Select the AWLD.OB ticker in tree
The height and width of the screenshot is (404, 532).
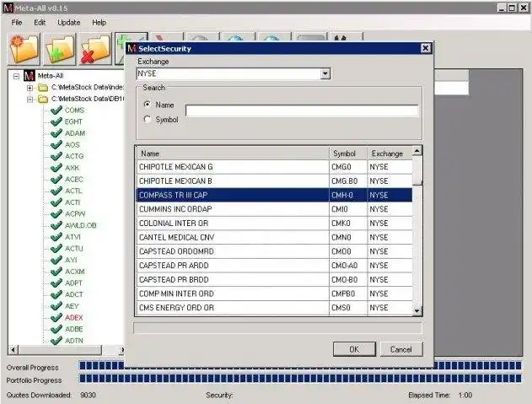[80, 225]
